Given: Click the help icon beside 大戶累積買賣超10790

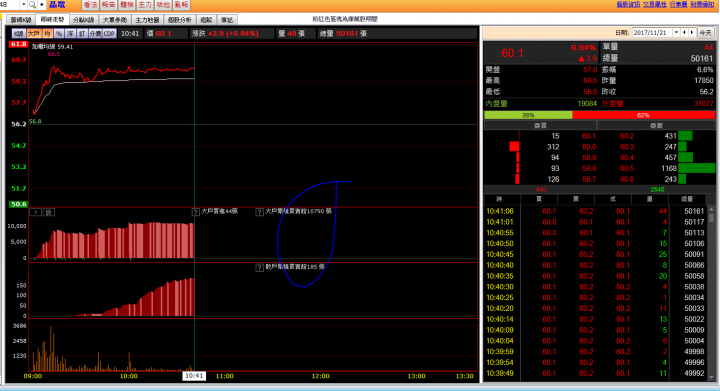Looking at the screenshot, I should pyautogui.click(x=259, y=212).
